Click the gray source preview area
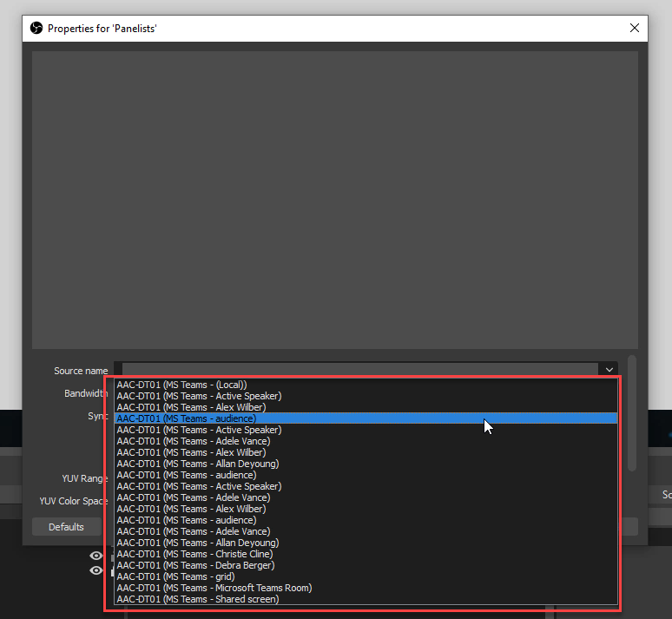The width and height of the screenshot is (672, 619). click(x=335, y=200)
